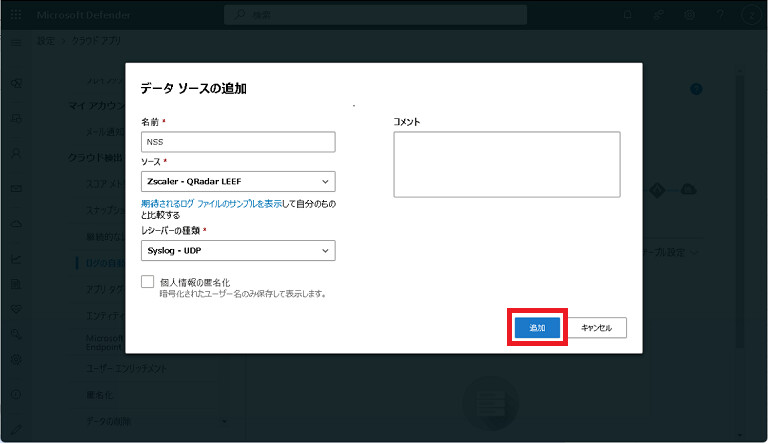Open the community people icon in header
This screenshot has height=444, width=768.
[x=659, y=15]
